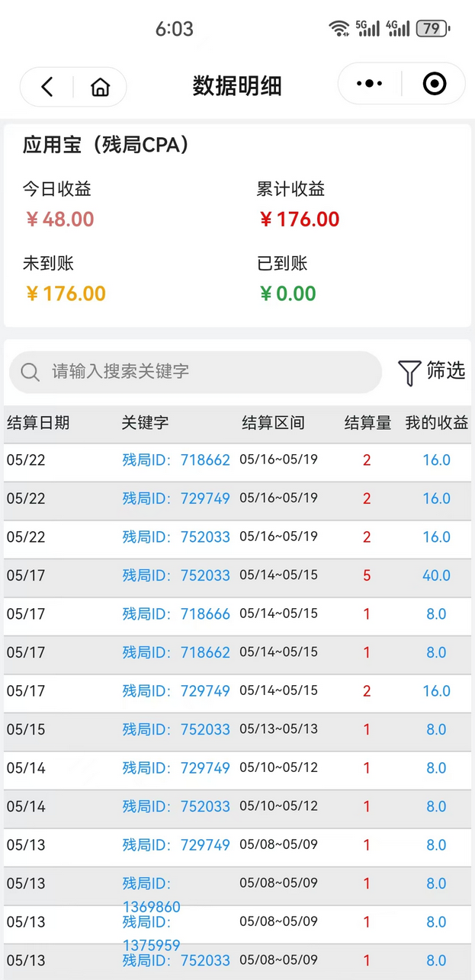Tap the back arrow icon
The width and height of the screenshot is (475, 980).
click(x=47, y=87)
